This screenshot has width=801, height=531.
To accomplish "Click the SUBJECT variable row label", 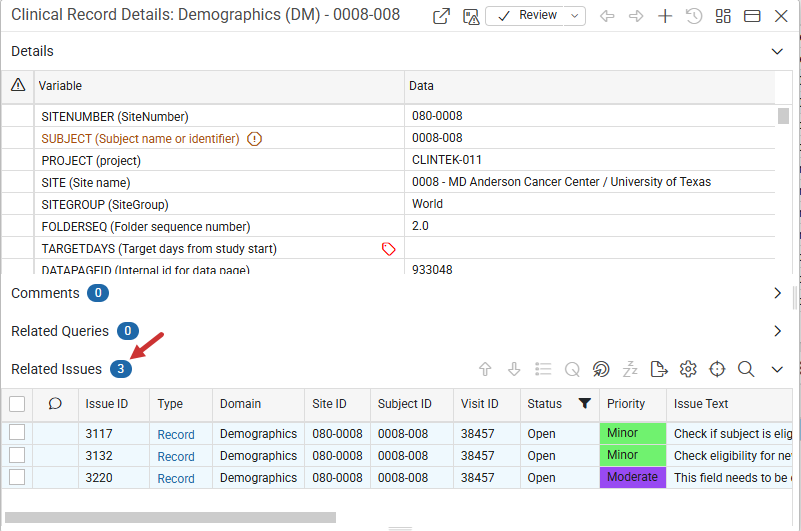I will pyautogui.click(x=140, y=139).
